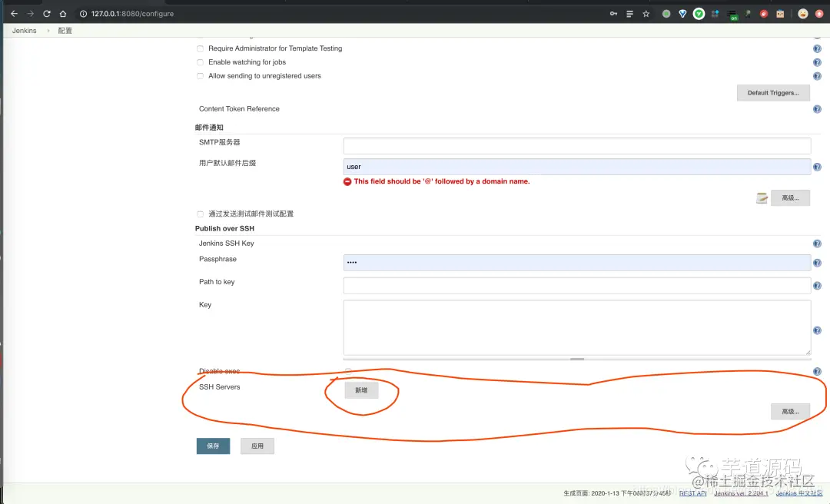Viewport: 830px width, 504px height.
Task: Open the browser home page icon
Action: click(63, 14)
